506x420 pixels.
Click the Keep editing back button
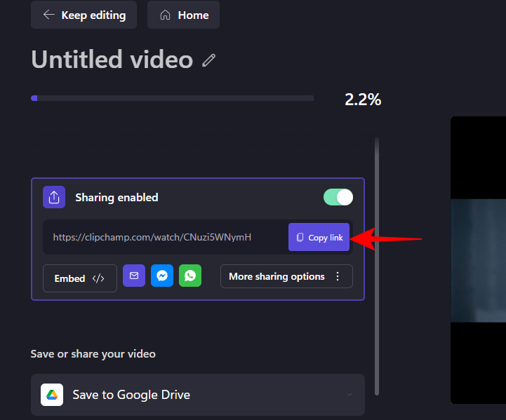[84, 15]
